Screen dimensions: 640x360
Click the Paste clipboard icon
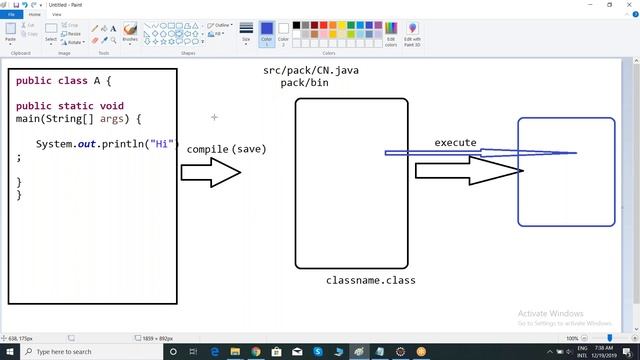(x=10, y=29)
